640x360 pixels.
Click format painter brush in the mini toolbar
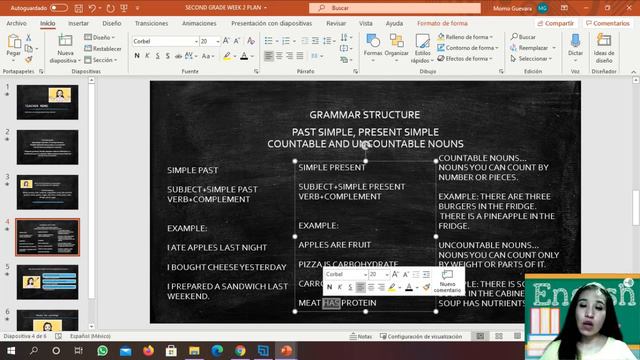(x=426, y=287)
